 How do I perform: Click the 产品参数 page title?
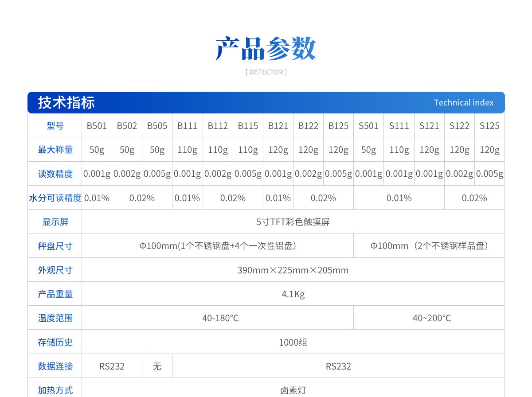tap(266, 49)
